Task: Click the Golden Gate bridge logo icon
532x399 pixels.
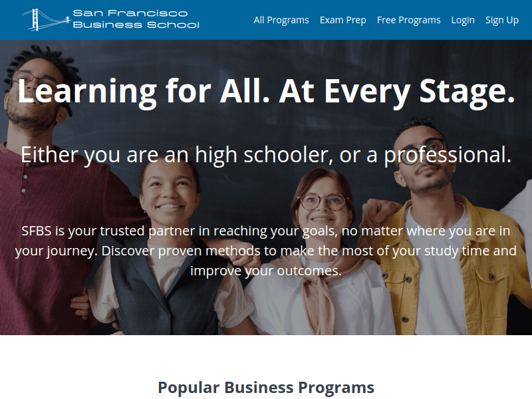Action: tap(47, 19)
